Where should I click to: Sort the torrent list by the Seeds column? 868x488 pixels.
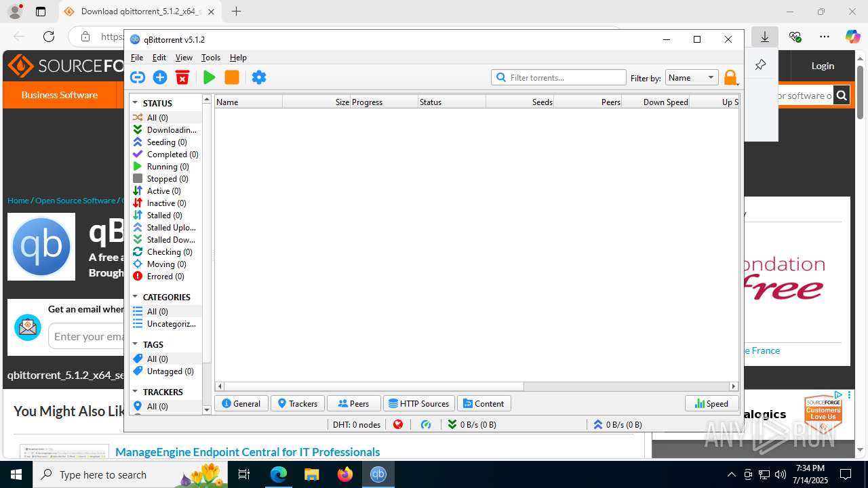coord(520,102)
